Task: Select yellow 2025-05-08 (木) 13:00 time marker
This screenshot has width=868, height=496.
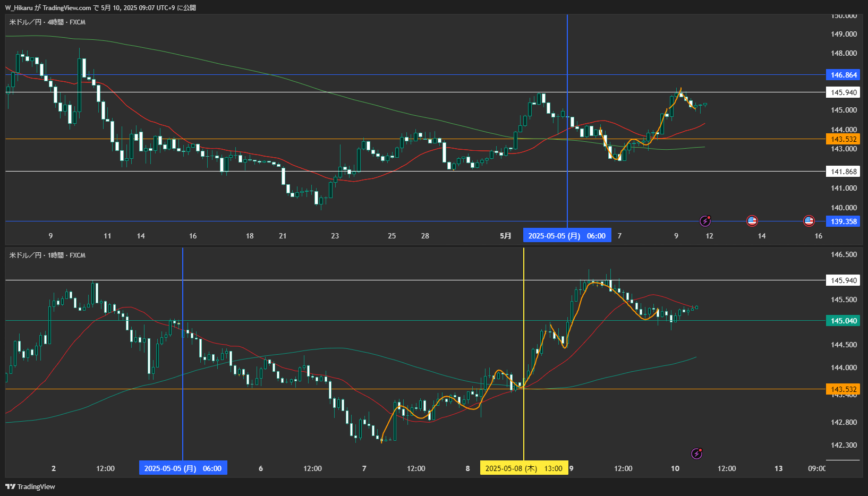Action: pyautogui.click(x=524, y=468)
